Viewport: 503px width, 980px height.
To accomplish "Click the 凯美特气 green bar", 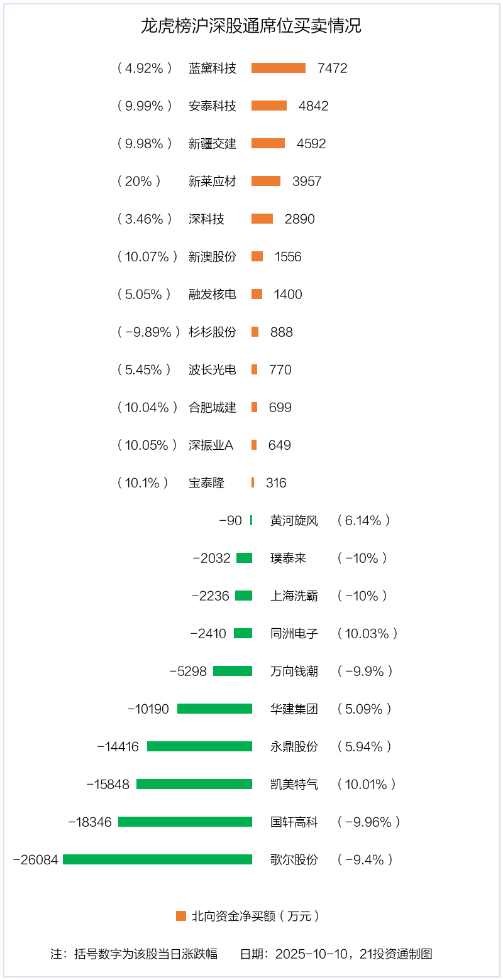I will coord(194,784).
